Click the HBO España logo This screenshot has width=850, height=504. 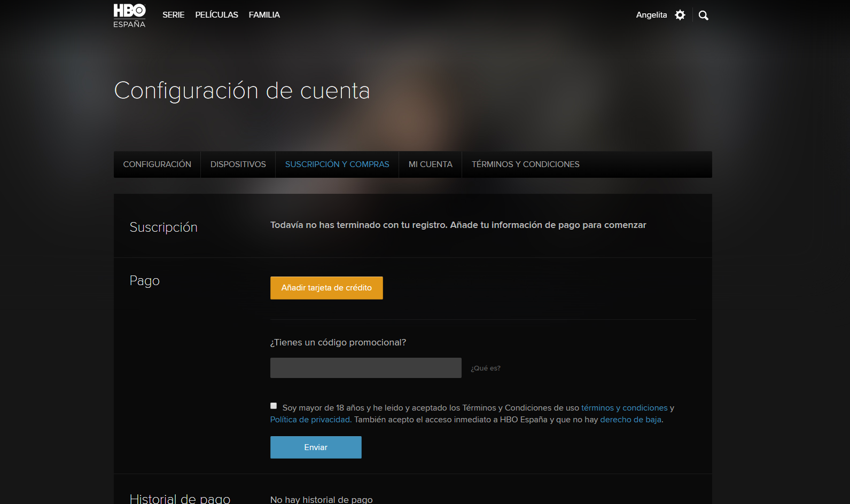click(x=129, y=15)
